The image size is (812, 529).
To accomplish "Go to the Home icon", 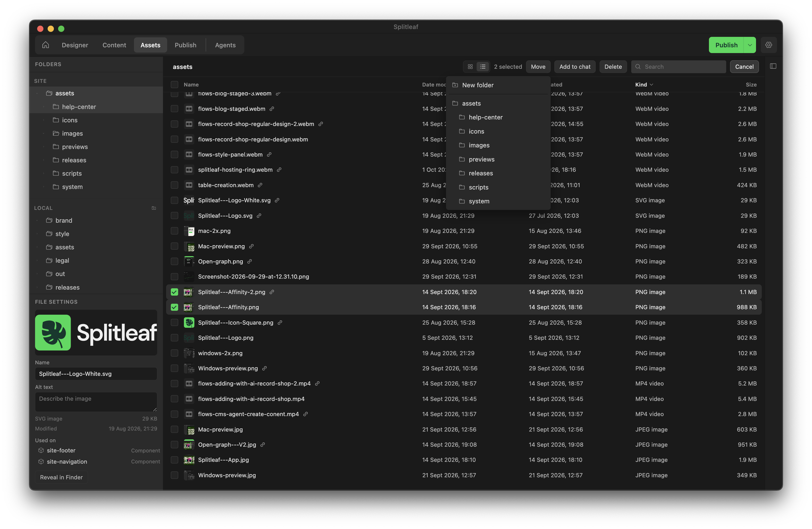I will [x=46, y=45].
